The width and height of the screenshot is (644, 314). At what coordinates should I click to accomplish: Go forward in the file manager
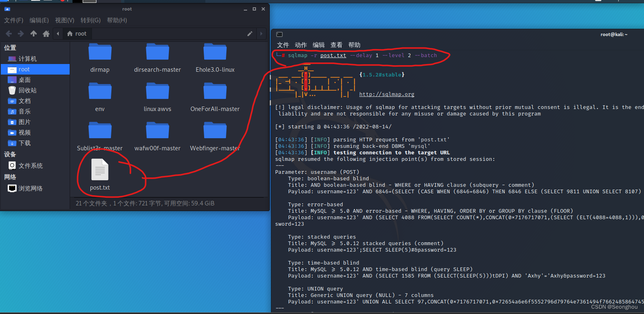(21, 34)
